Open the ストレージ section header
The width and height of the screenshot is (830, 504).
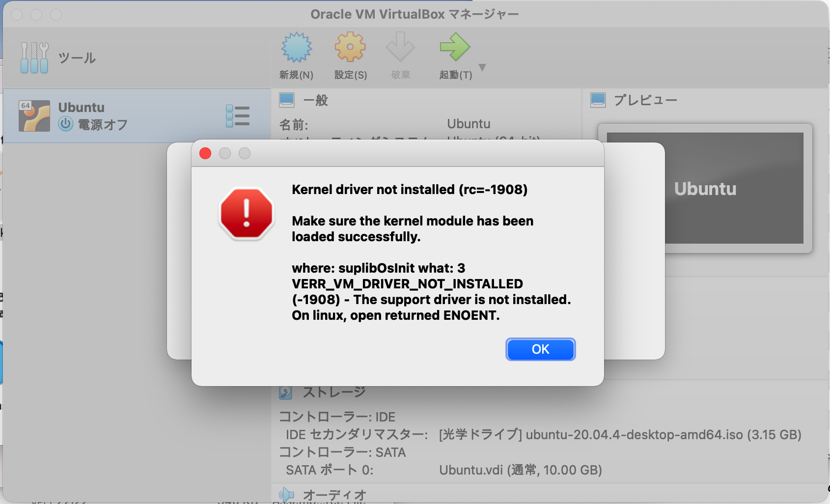(x=334, y=392)
